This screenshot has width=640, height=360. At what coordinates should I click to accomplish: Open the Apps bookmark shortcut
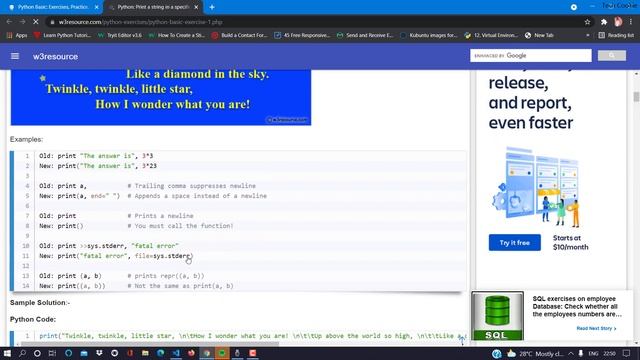[x=17, y=36]
